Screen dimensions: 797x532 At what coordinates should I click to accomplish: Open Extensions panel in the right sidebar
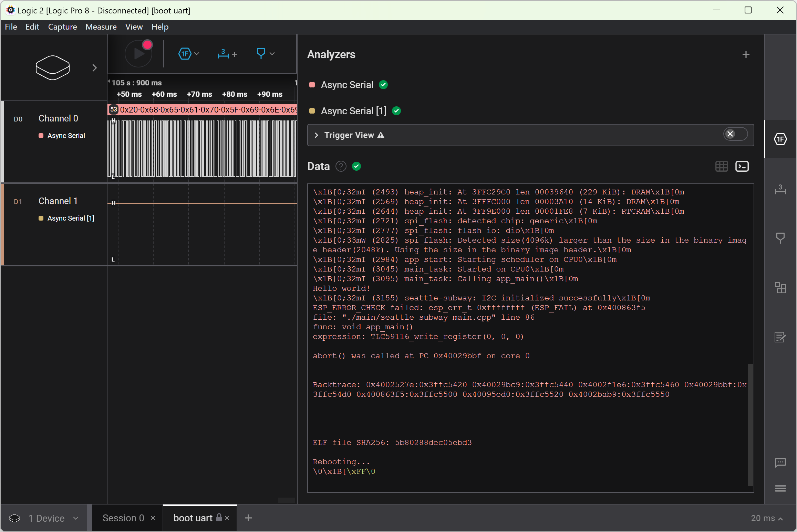(x=780, y=288)
